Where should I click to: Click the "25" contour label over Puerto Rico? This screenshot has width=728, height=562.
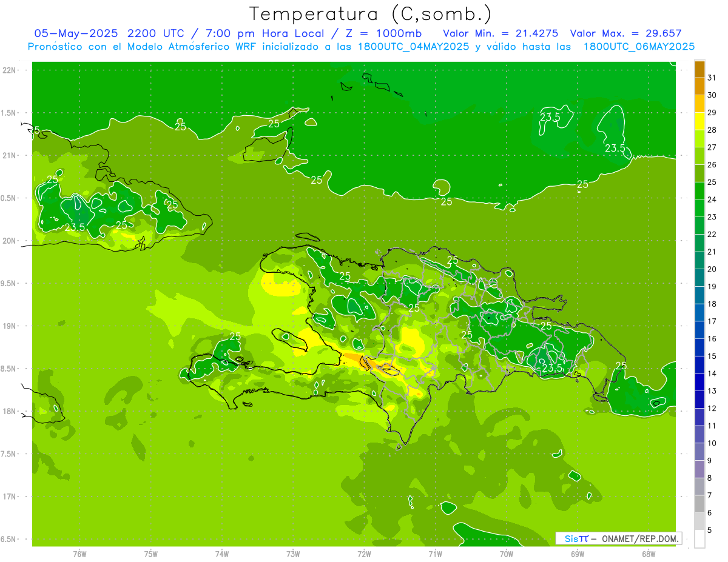point(621,366)
